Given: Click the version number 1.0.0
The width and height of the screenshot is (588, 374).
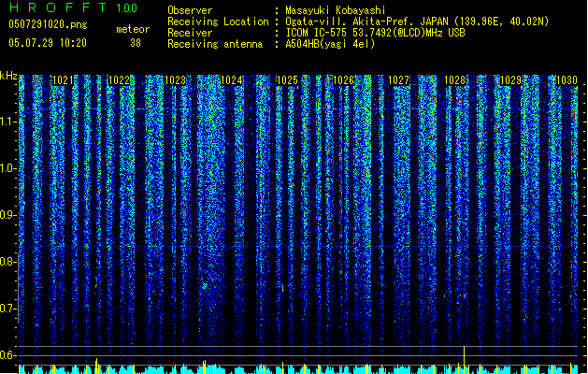Looking at the screenshot, I should click(x=126, y=8).
